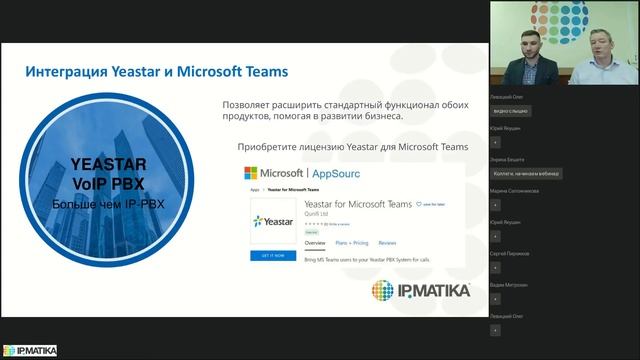Click the 'Bring MS Teams users' description line
640x360 pixels.
pos(367,260)
